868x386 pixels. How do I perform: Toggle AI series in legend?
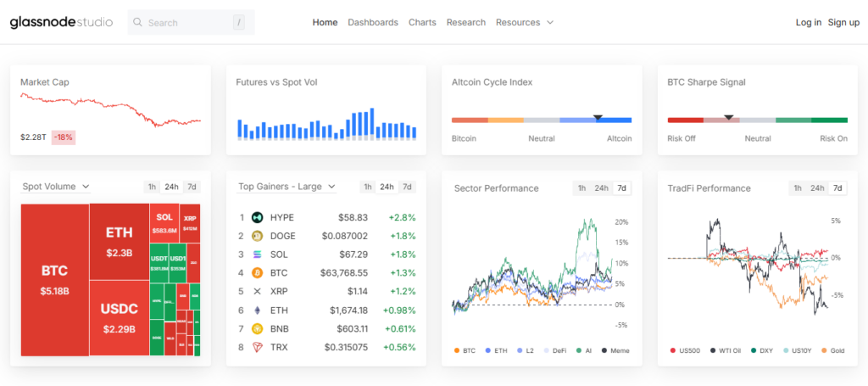(584, 350)
